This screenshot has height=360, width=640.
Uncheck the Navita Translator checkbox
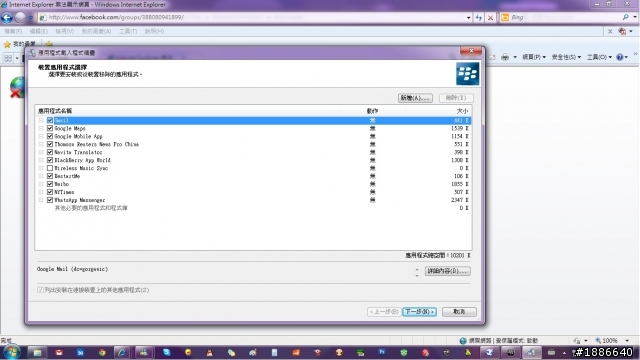click(50, 152)
